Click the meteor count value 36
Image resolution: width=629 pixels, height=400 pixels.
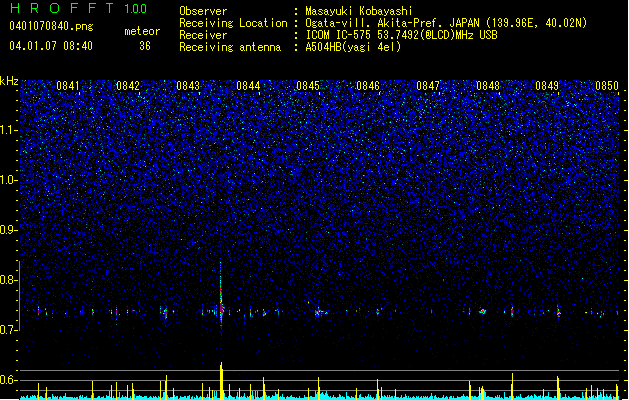tap(145, 46)
